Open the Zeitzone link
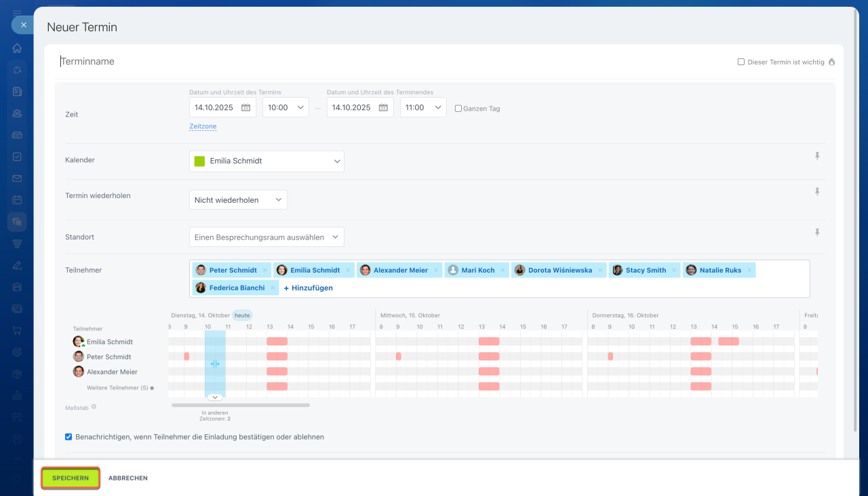The height and width of the screenshot is (496, 868). click(x=203, y=126)
